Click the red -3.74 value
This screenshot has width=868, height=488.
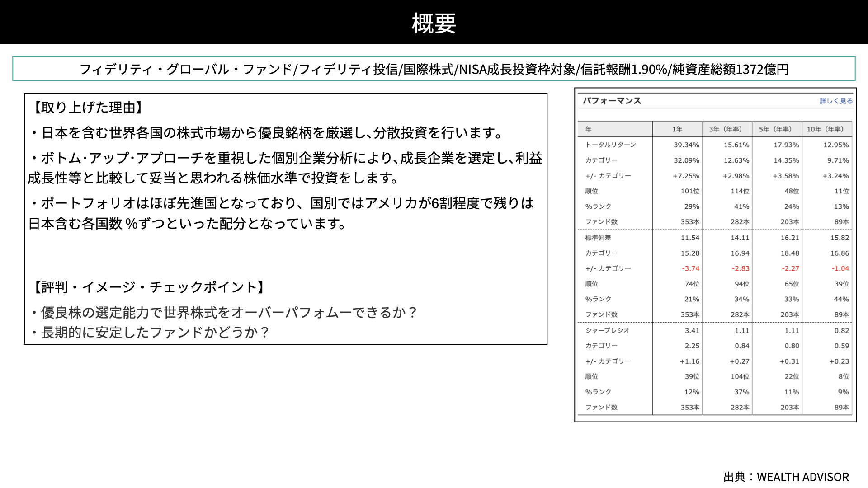click(690, 268)
